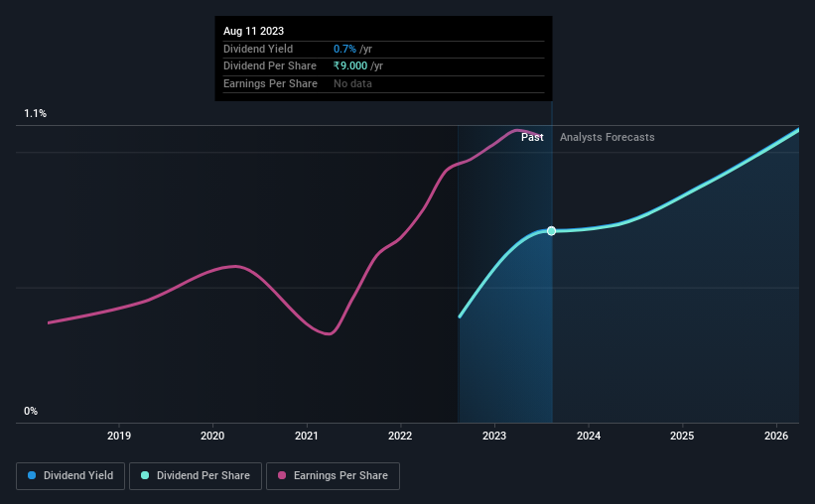
Task: Click the pink Earnings Per Share legend dot
Action: (282, 475)
